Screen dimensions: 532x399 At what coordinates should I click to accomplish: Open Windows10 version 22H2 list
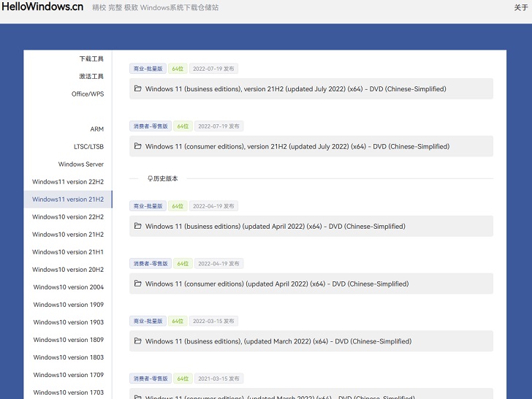pos(68,217)
